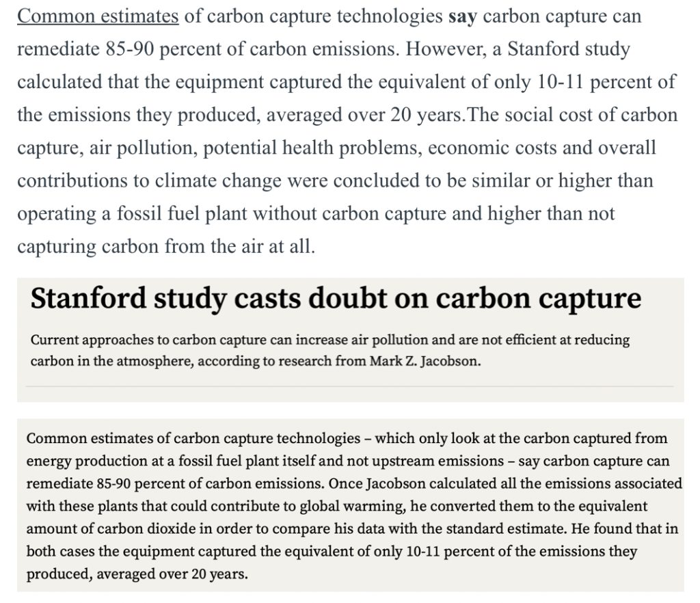Click "operating a fossil fuel plant" text

point(132,214)
